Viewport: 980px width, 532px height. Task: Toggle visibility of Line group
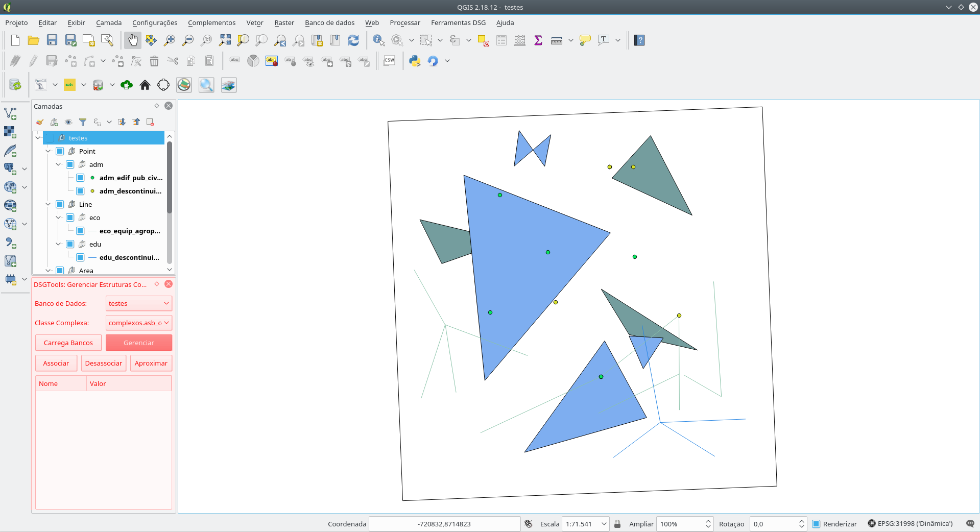tap(60, 204)
